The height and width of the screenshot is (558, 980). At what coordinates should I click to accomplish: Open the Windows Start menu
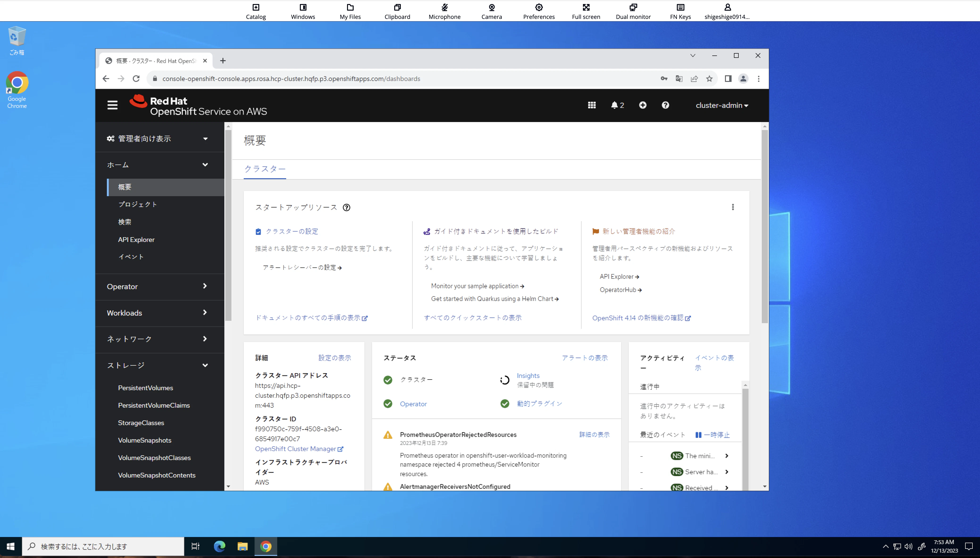(x=11, y=546)
